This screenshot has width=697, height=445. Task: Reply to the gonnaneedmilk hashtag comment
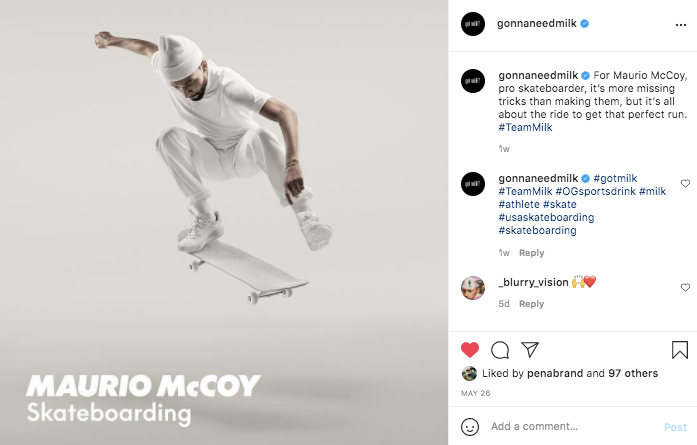[531, 253]
